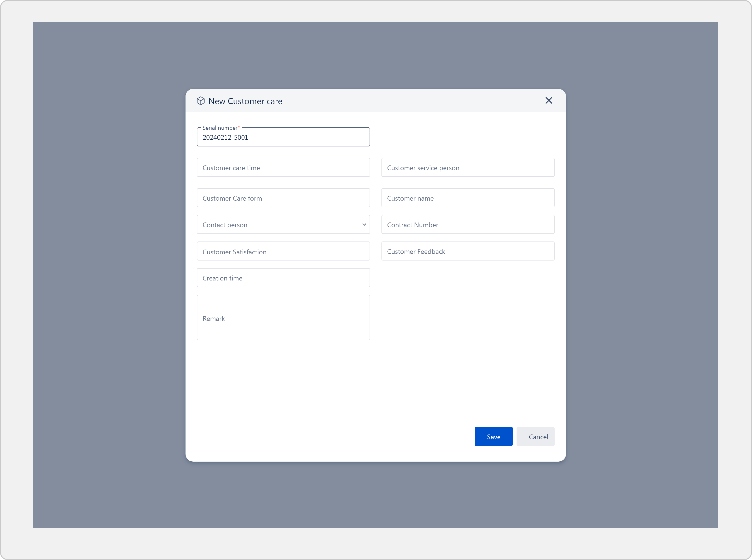752x560 pixels.
Task: Cancel the customer care form
Action: [535, 437]
